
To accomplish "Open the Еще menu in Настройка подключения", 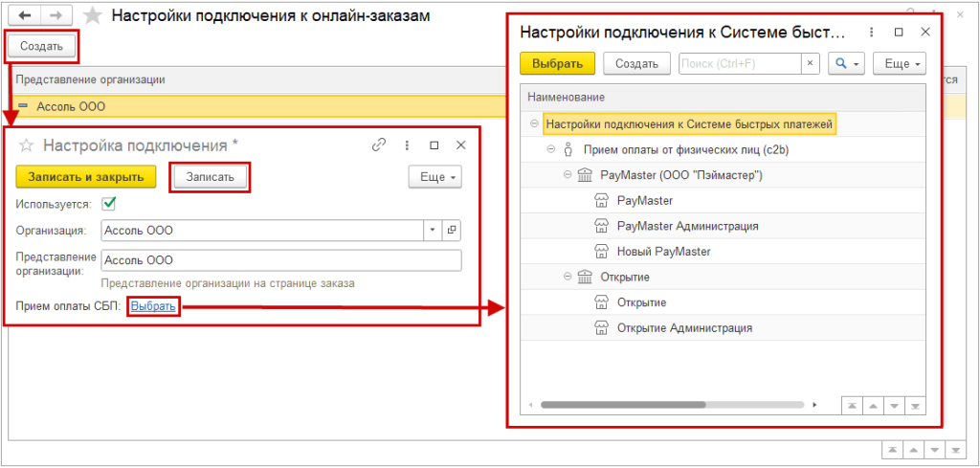I will click(434, 177).
